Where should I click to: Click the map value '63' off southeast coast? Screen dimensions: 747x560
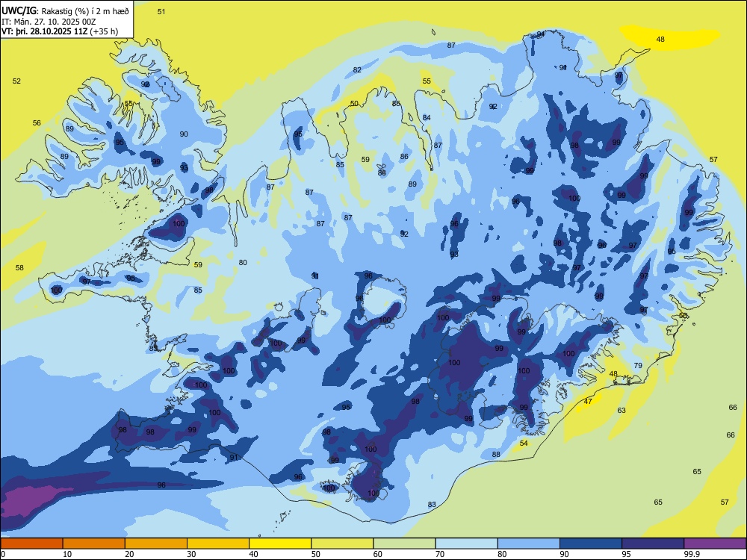[x=622, y=410]
